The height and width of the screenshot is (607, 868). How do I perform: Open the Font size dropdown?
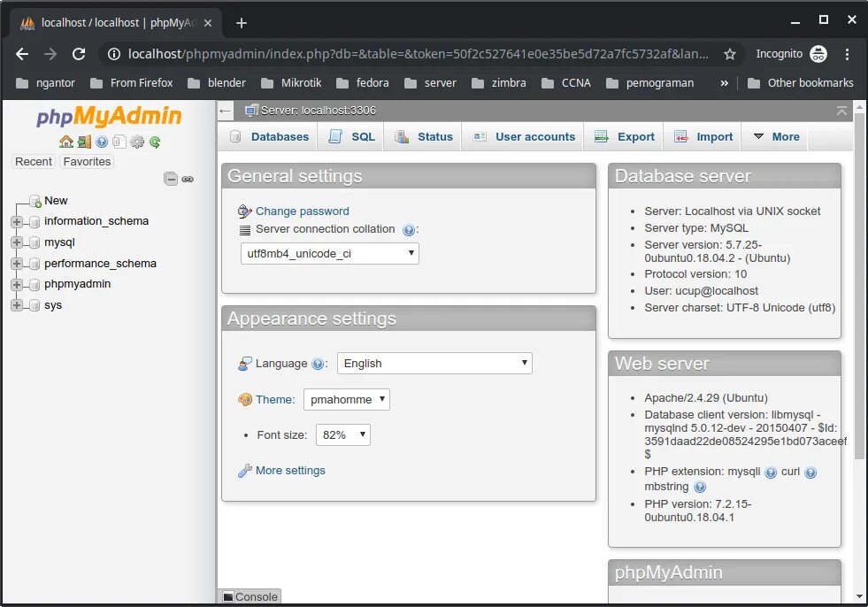[x=342, y=434]
